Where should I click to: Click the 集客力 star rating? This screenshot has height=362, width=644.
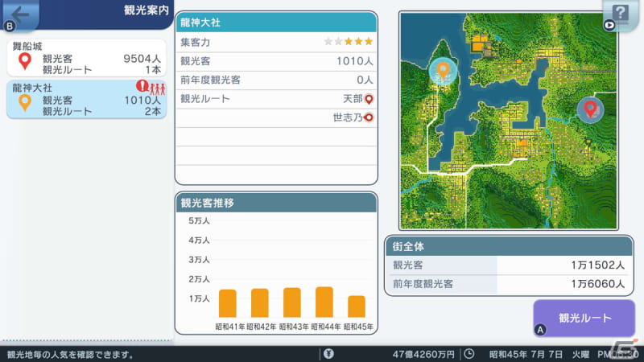349,42
